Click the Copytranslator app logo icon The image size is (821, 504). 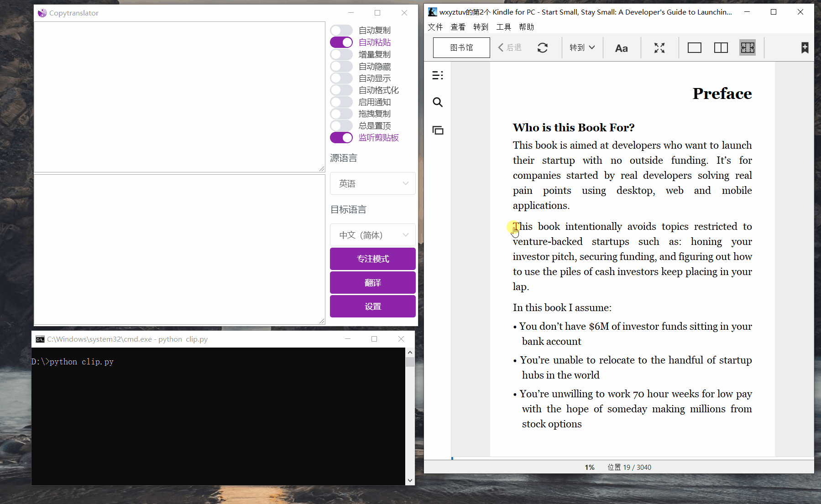(42, 13)
